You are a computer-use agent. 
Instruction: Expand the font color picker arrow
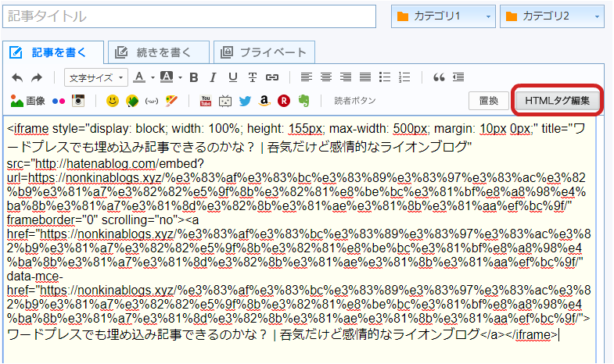[x=153, y=77]
